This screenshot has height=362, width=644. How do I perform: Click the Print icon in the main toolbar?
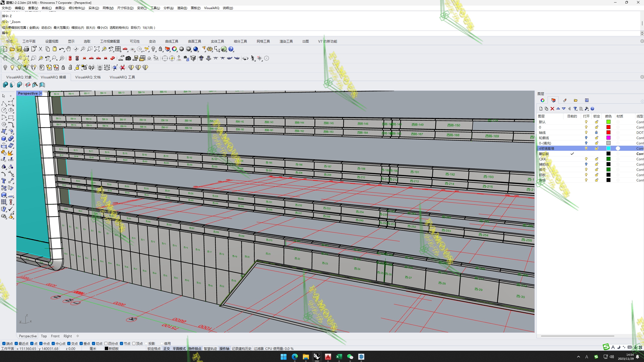pos(26,49)
